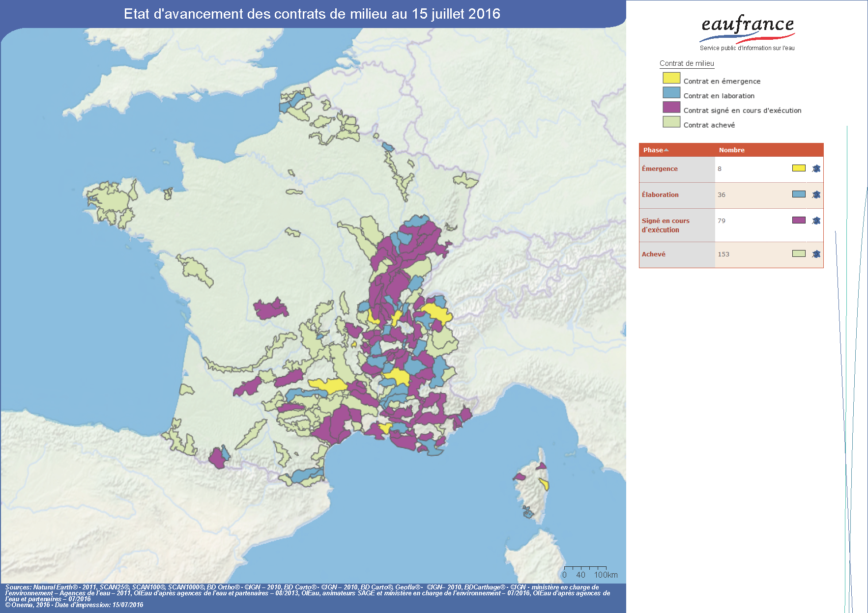
Task: Click the 'Service public d'information sur l'eau' tagline
Action: point(747,48)
